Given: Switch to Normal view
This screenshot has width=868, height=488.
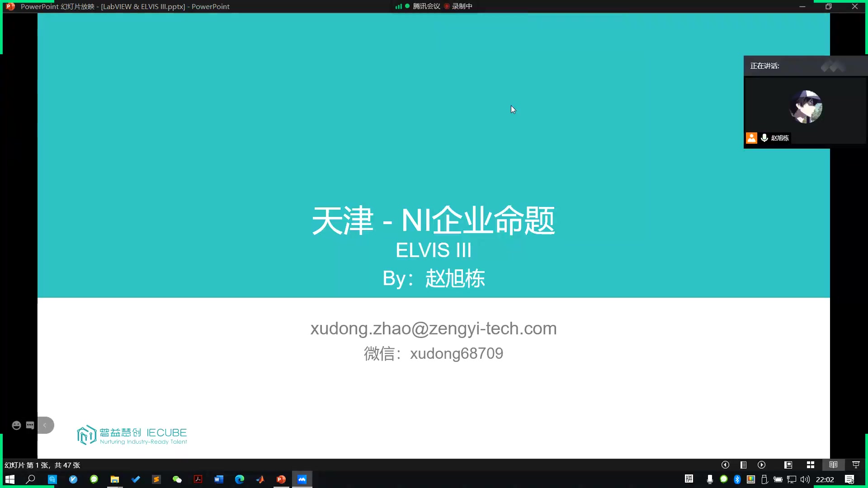Looking at the screenshot, I should [x=788, y=465].
